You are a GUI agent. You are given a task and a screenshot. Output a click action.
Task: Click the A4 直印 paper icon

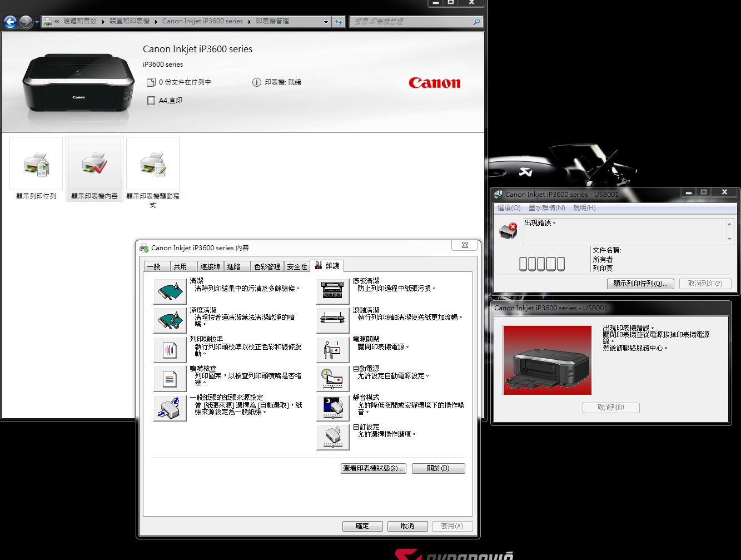(151, 101)
